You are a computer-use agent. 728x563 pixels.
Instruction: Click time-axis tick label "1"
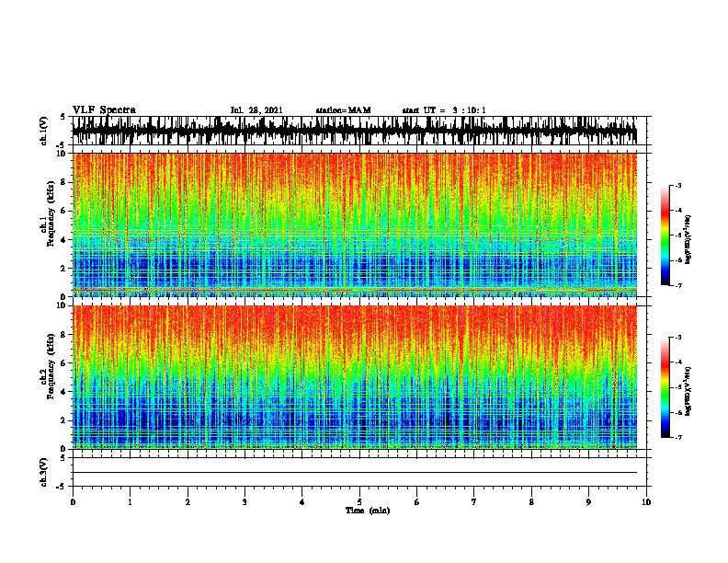tap(130, 501)
